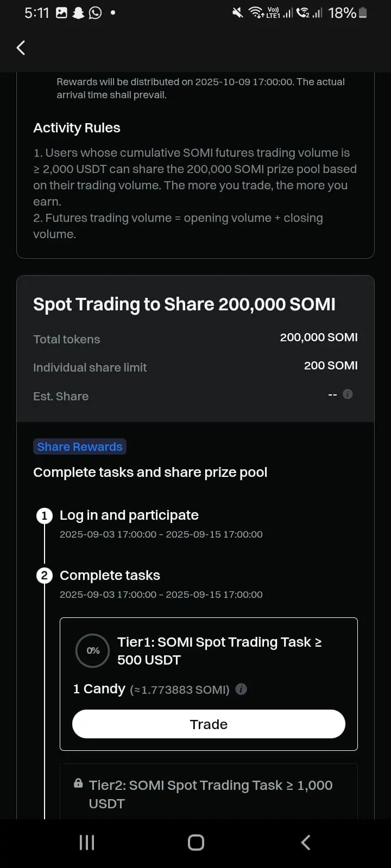
Task: Tap the WhatsApp notification icon
Action: pyautogui.click(x=96, y=12)
